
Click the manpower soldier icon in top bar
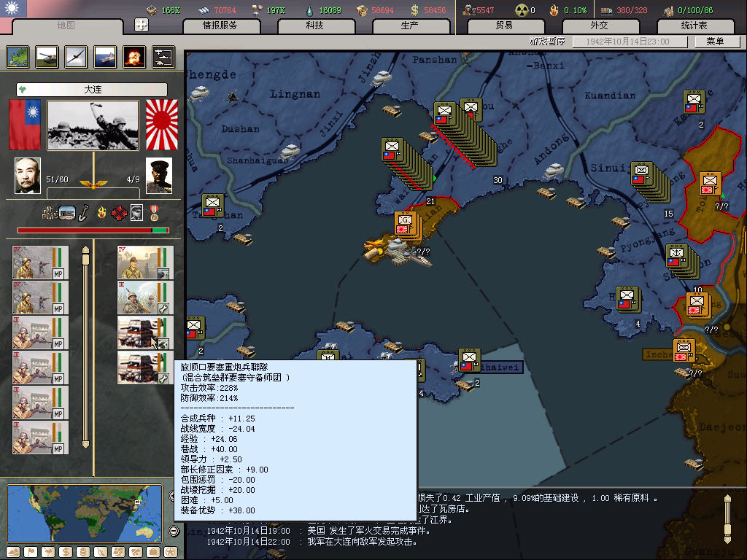coord(469,10)
